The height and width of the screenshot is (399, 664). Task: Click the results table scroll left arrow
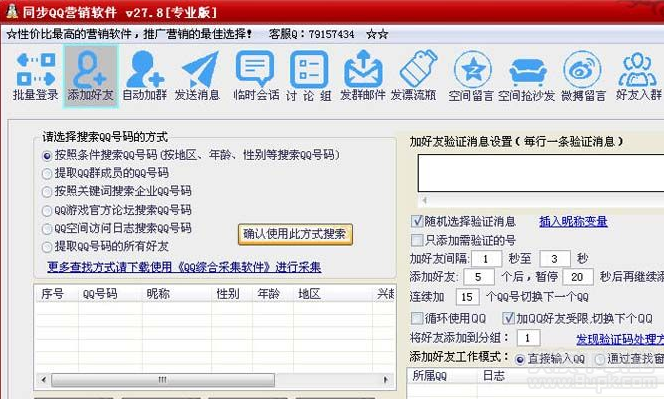click(x=44, y=380)
